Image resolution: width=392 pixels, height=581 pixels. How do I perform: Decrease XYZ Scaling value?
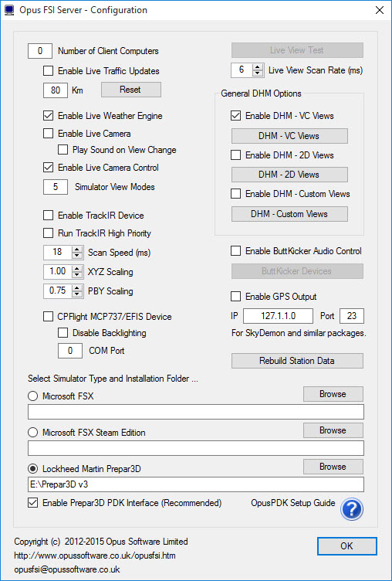77,275
